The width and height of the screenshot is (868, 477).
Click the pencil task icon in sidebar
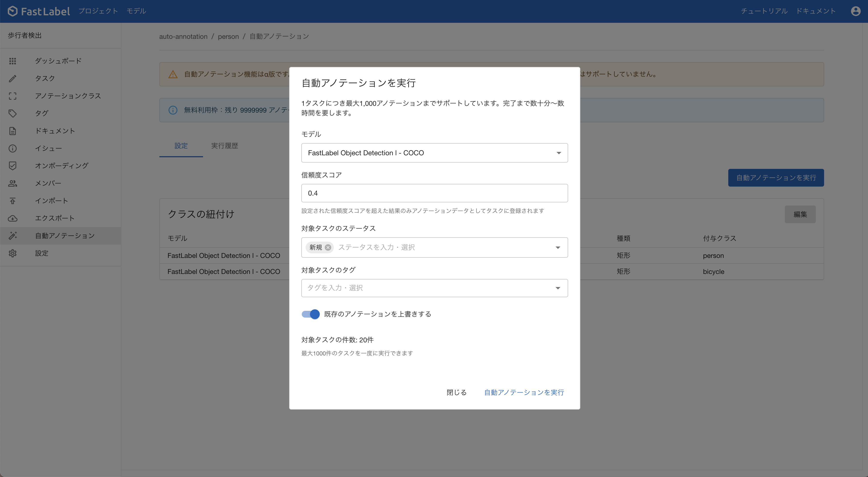pos(12,79)
